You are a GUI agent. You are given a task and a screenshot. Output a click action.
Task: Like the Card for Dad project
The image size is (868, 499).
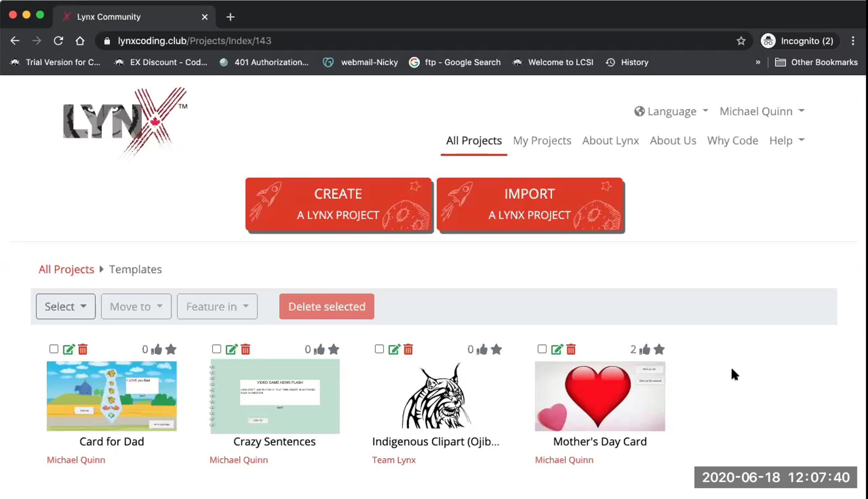pos(157,349)
